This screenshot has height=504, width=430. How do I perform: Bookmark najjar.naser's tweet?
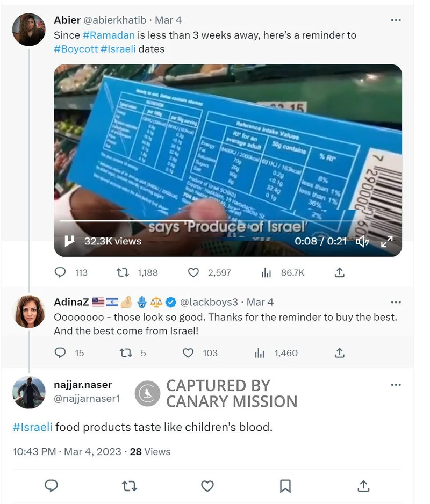(x=285, y=486)
